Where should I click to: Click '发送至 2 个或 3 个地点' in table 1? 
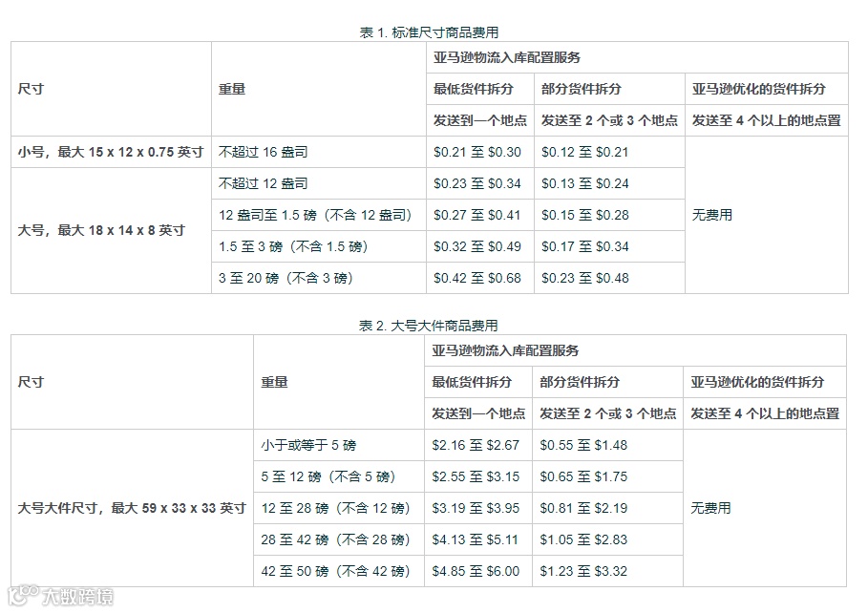click(609, 120)
